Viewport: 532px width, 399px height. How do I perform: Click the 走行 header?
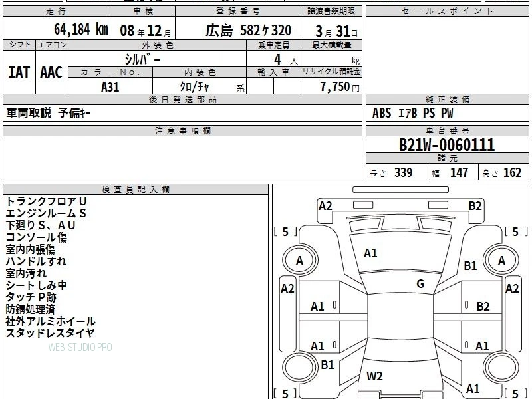[x=57, y=11]
